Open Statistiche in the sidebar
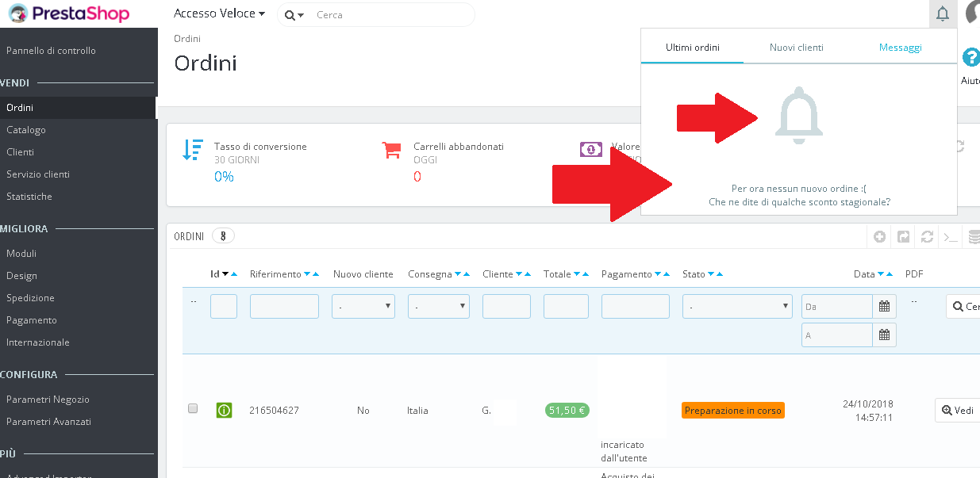The height and width of the screenshot is (478, 980). tap(29, 197)
